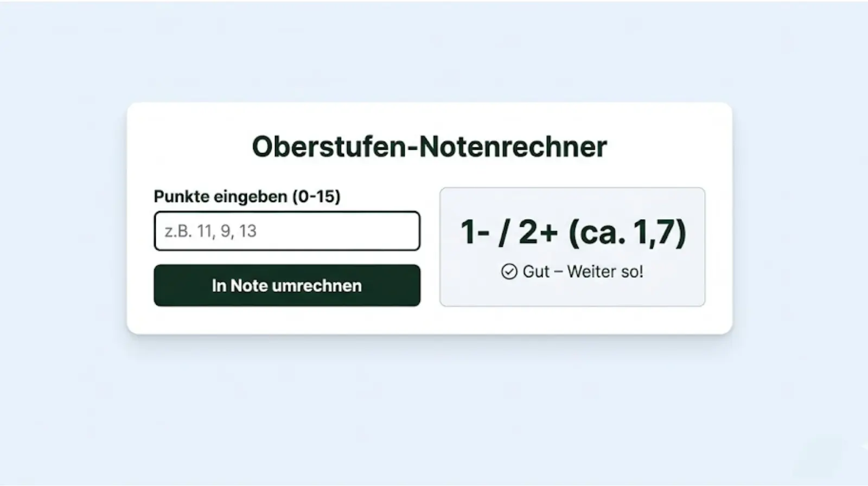Screen dimensions: 868x486
Task: Click the 'Gut – Weiter so!' feedback text
Action: tap(583, 271)
